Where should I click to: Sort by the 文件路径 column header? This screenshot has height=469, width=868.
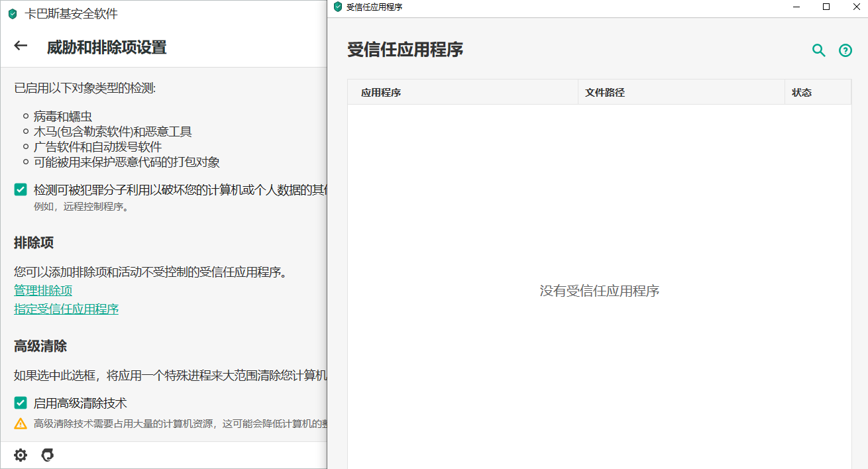click(681, 92)
